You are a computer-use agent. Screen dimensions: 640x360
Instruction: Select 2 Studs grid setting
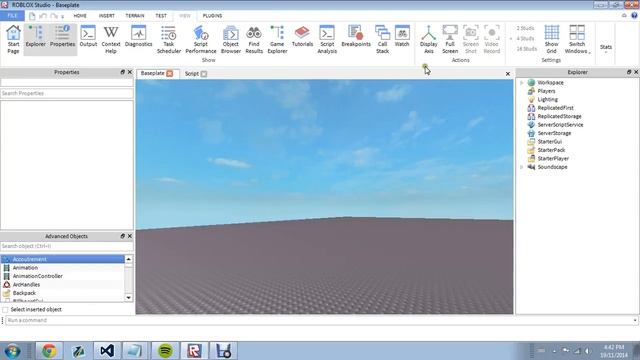tap(525, 28)
